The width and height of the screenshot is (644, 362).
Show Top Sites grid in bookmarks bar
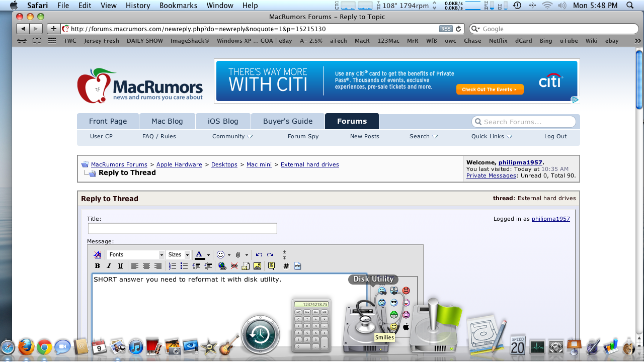[52, 41]
